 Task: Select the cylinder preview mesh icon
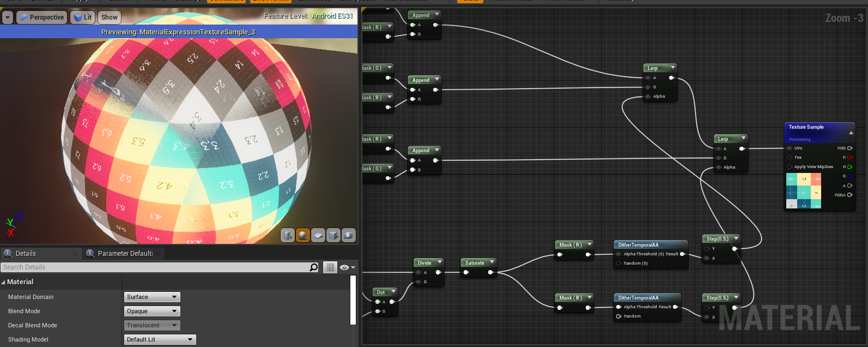point(288,235)
